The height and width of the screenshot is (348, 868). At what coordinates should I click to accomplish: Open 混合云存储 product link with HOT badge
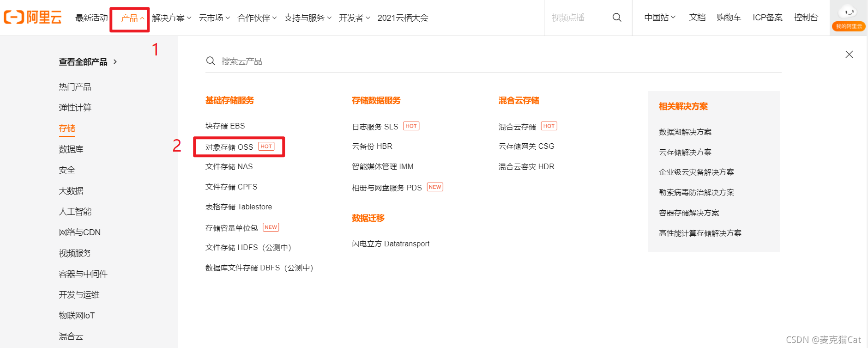click(x=517, y=127)
